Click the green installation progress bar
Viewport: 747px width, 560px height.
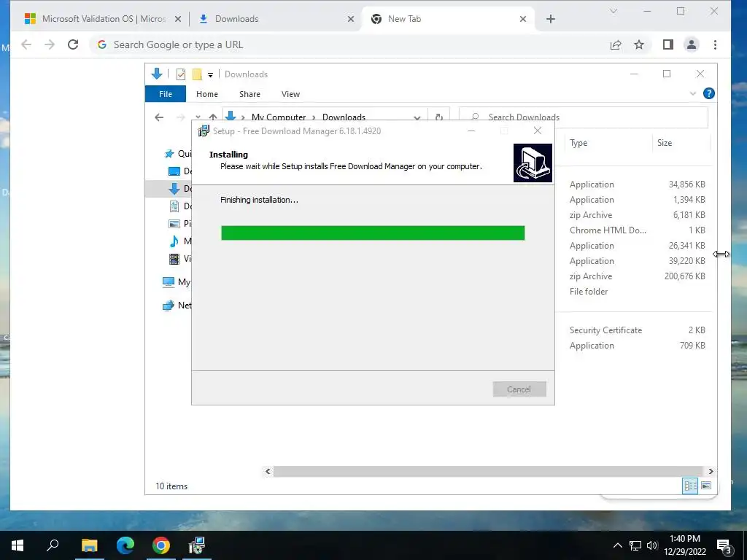click(373, 233)
